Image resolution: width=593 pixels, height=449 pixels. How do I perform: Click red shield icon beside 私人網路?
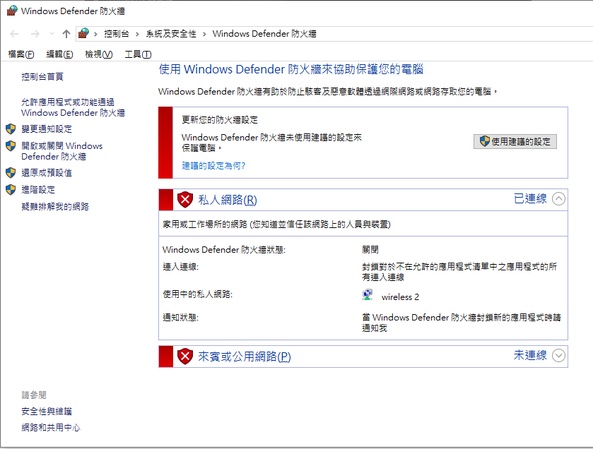pos(185,200)
